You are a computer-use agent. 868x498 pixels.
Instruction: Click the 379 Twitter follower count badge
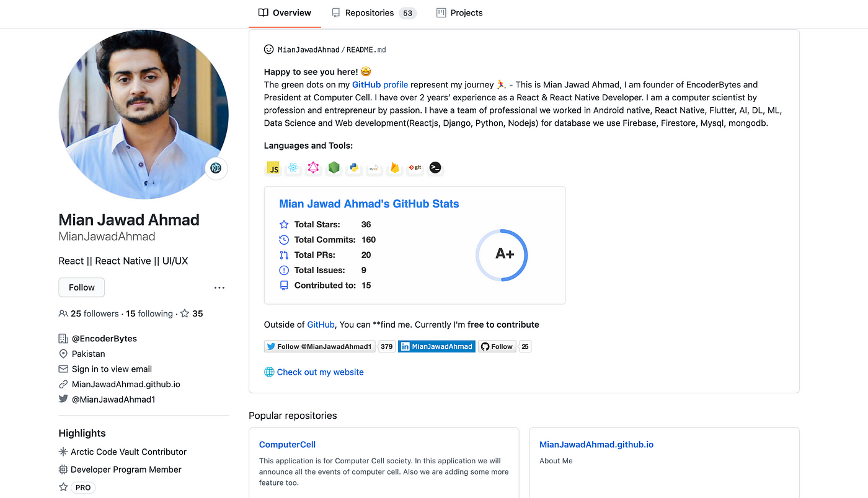(387, 346)
